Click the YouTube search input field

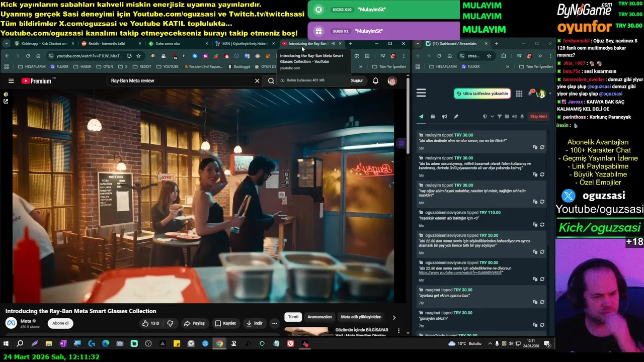[181, 80]
